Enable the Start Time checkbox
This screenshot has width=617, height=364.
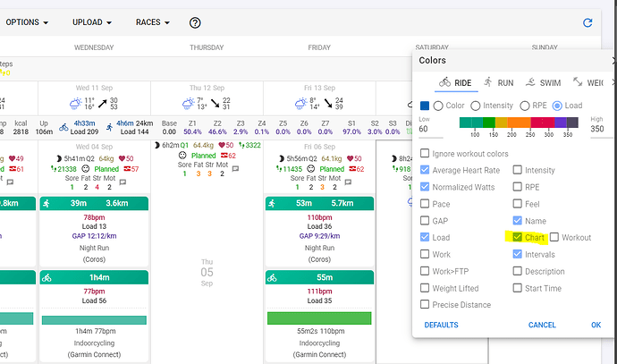[518, 288]
